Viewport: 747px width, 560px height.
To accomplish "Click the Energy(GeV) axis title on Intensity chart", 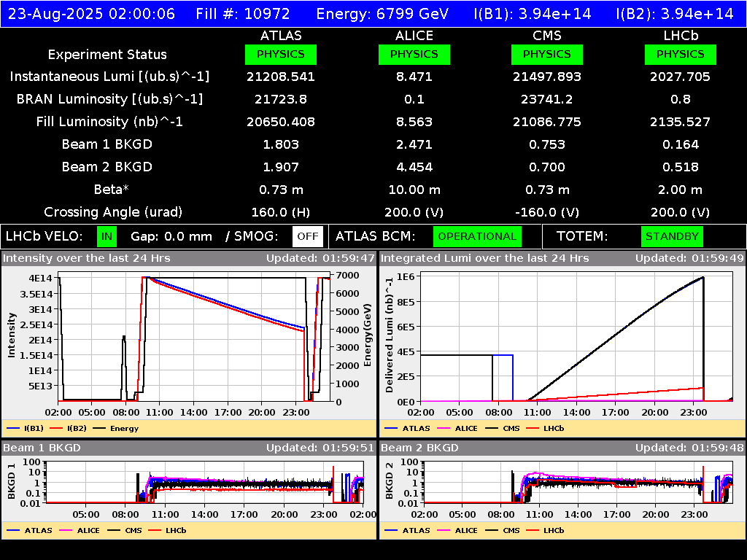I will pyautogui.click(x=368, y=335).
